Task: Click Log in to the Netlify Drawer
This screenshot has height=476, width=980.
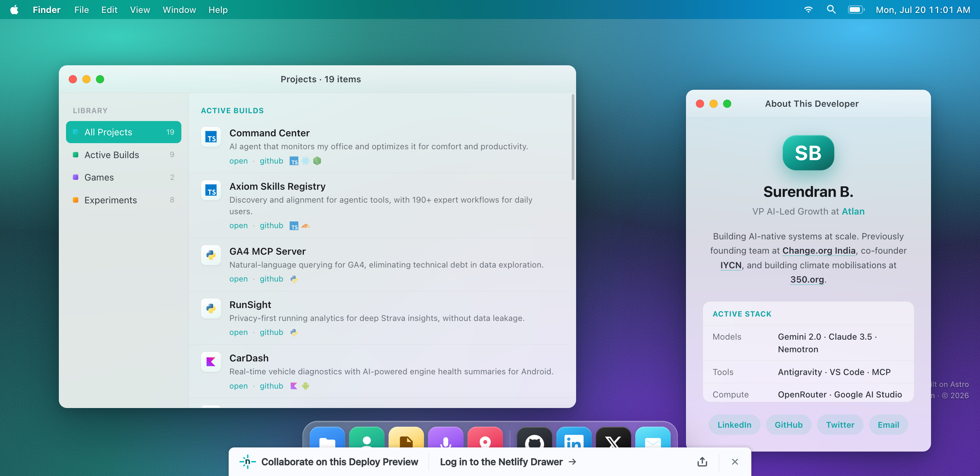Action: [x=508, y=462]
